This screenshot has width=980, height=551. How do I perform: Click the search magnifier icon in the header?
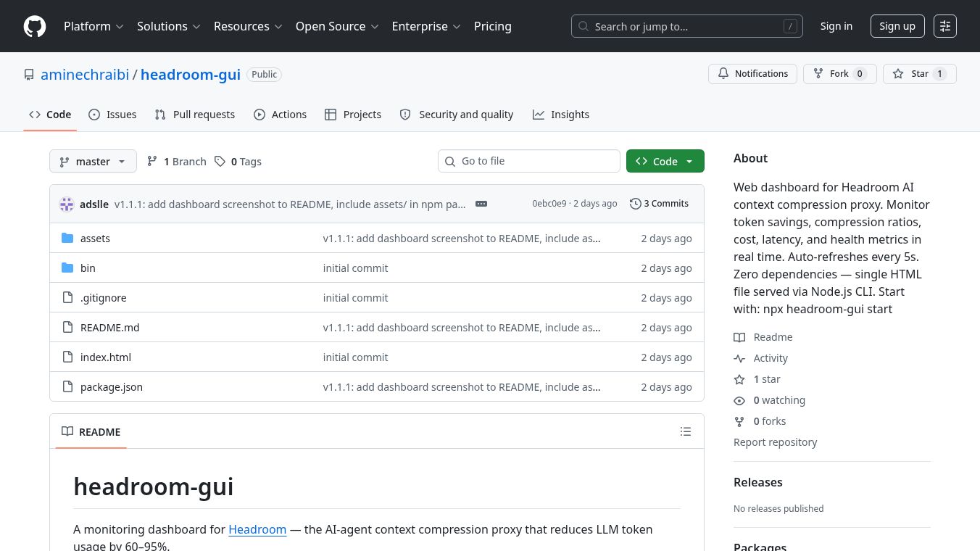(584, 27)
